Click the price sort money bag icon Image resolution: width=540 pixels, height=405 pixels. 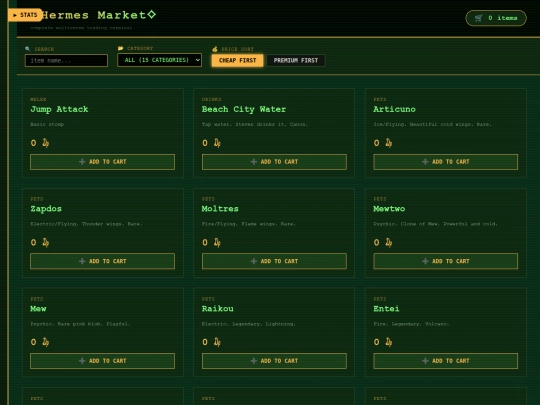[x=215, y=49]
